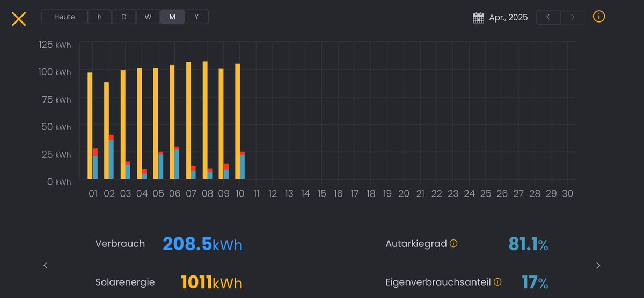Viewport: 644px width, 298px height.
Task: Show info for Autarkiegrad
Action: pyautogui.click(x=453, y=244)
